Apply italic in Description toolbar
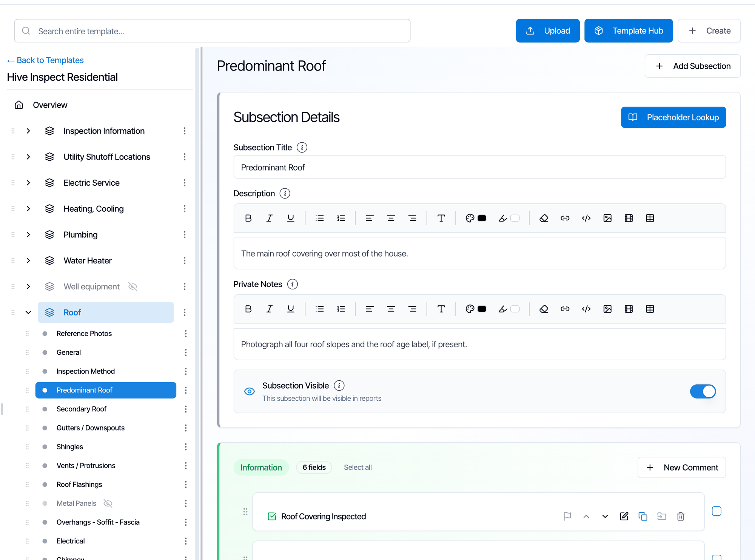This screenshot has height=560, width=755. 269,218
